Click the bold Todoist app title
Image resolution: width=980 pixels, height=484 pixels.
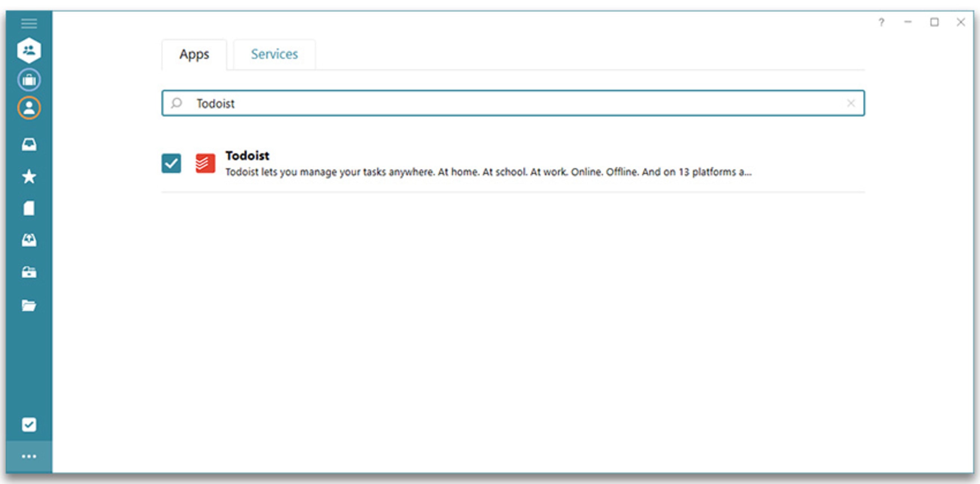247,156
